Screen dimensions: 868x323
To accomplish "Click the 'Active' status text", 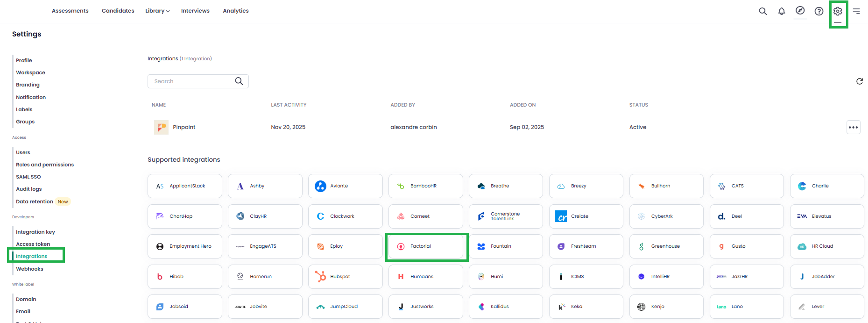I will (x=638, y=127).
